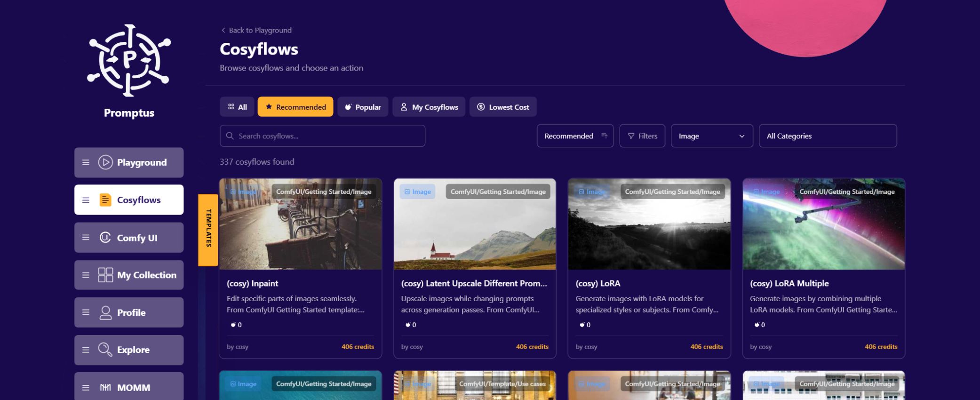Click the flame count on the Latent Upscale card

tap(411, 325)
